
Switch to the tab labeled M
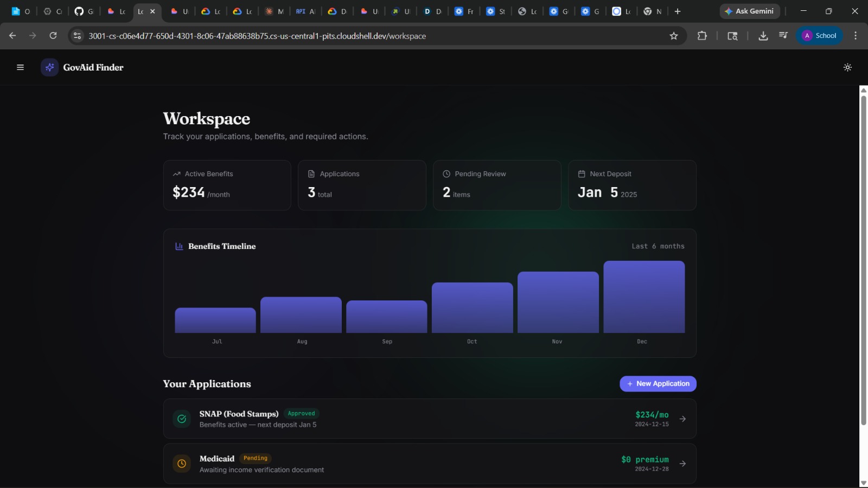point(274,11)
